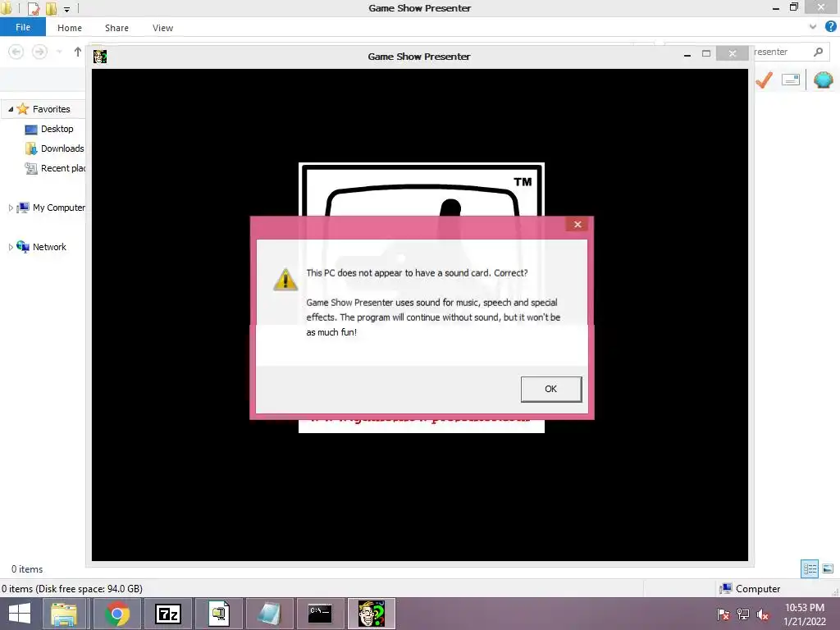Open Recent places in the navigation pane
Viewport: 840px width, 630px height.
pos(62,168)
